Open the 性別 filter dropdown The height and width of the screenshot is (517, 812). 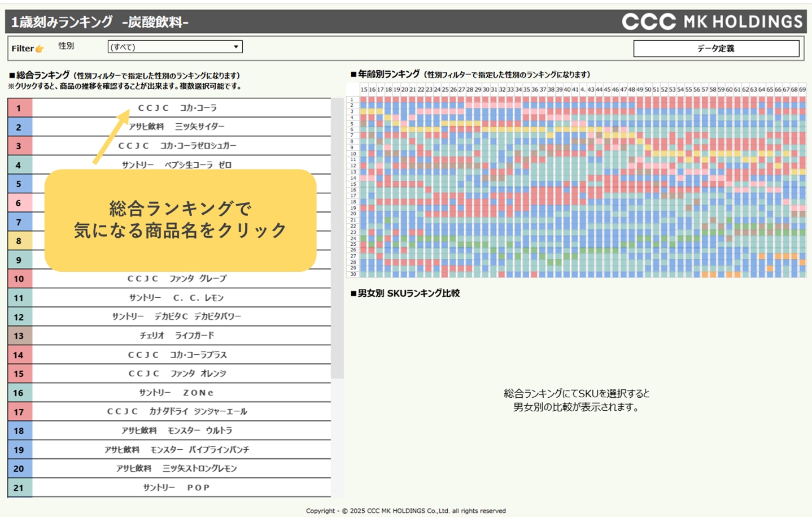tap(175, 47)
